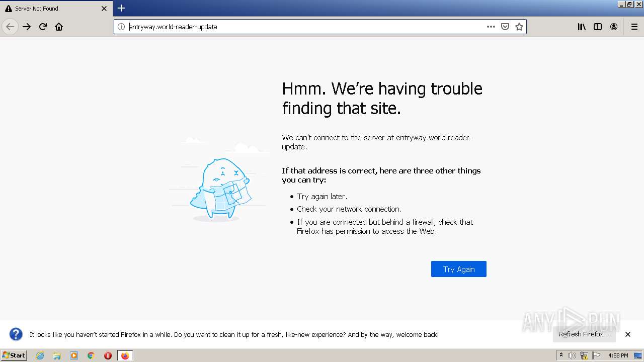644x362 pixels.
Task: Select the Server Not Found tab
Action: coord(56,9)
